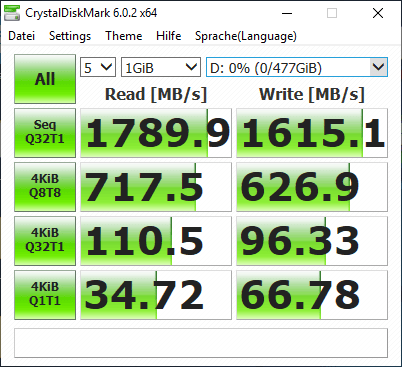Image resolution: width=402 pixels, height=367 pixels.
Task: Click the Read [MB/s] column header
Action: click(156, 94)
